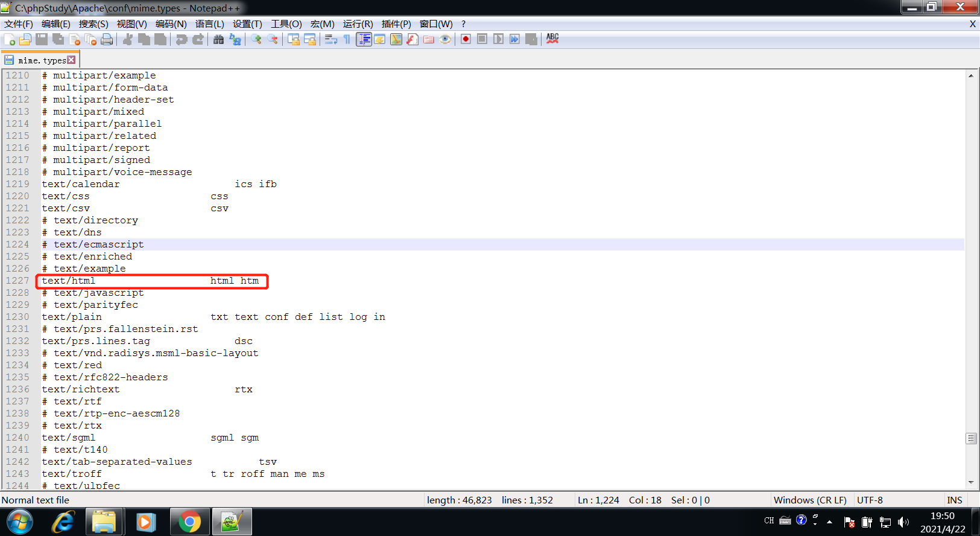Toggle Show all characters pilcrow icon
The width and height of the screenshot is (980, 536).
point(347,39)
